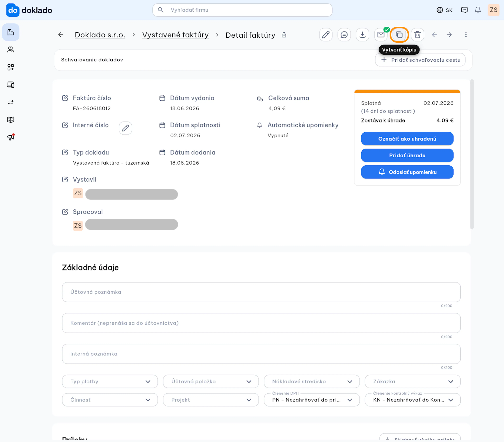The width and height of the screenshot is (504, 442).
Task: Download the invoice
Action: click(362, 35)
